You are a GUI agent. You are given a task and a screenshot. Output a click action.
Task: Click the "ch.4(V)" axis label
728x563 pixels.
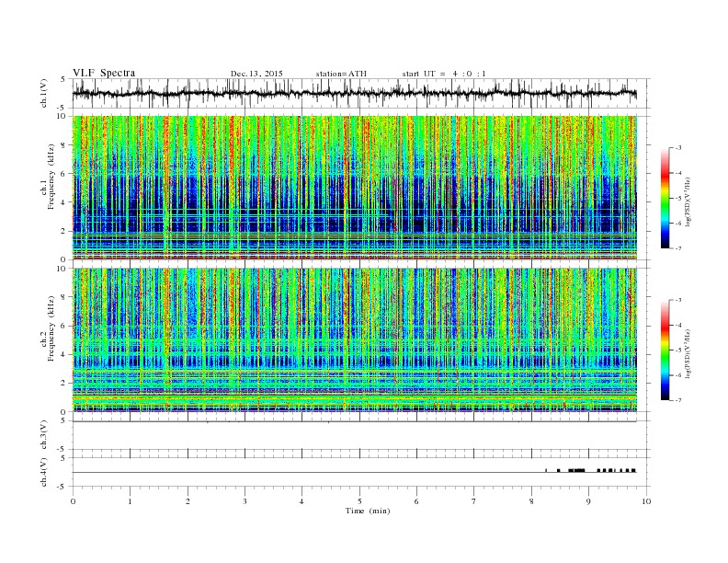click(x=44, y=472)
